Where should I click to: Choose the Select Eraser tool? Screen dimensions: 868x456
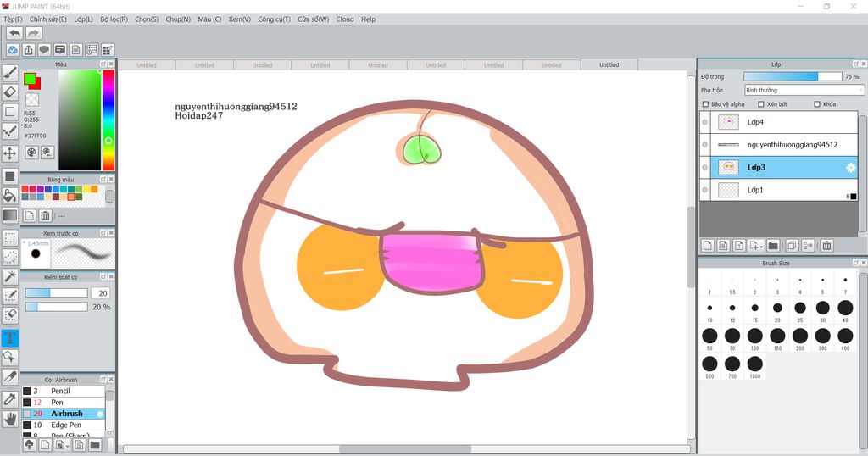point(10,315)
